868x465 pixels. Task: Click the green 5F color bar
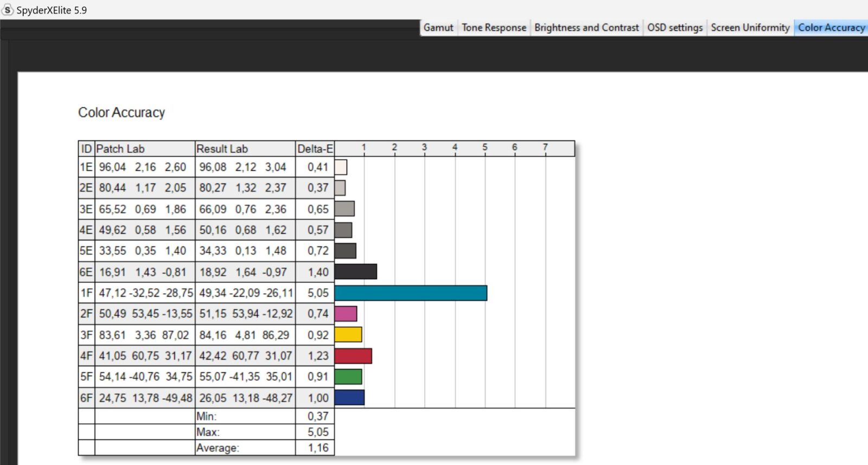348,377
